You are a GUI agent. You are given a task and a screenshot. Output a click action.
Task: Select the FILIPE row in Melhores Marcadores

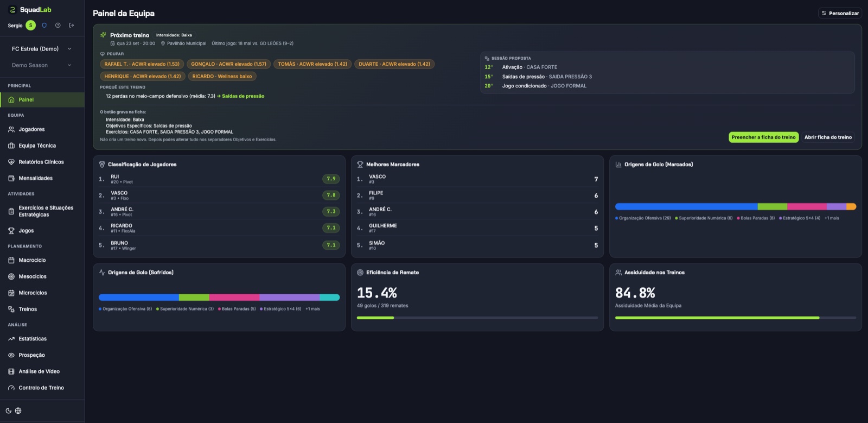[477, 195]
